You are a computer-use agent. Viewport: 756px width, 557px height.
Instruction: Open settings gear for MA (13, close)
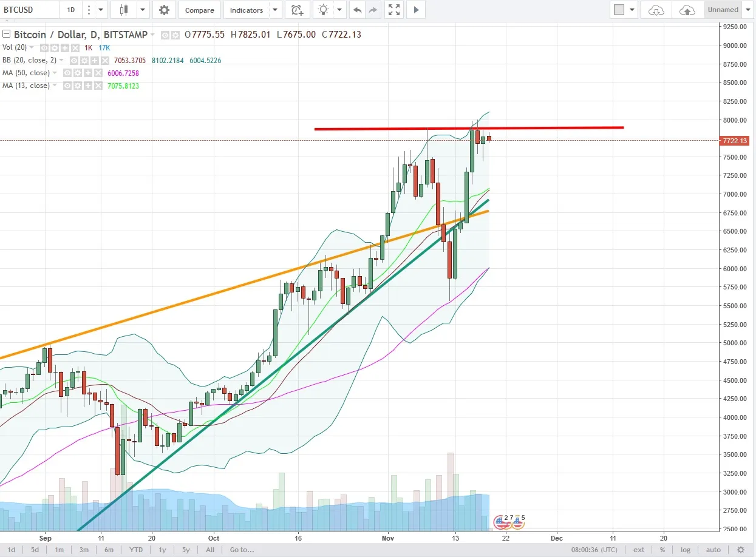coord(77,86)
